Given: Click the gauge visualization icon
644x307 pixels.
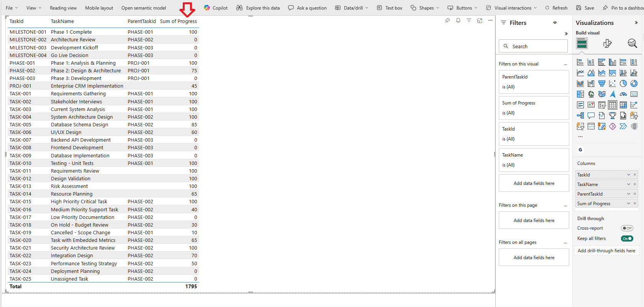Looking at the screenshot, I should click(x=623, y=94).
